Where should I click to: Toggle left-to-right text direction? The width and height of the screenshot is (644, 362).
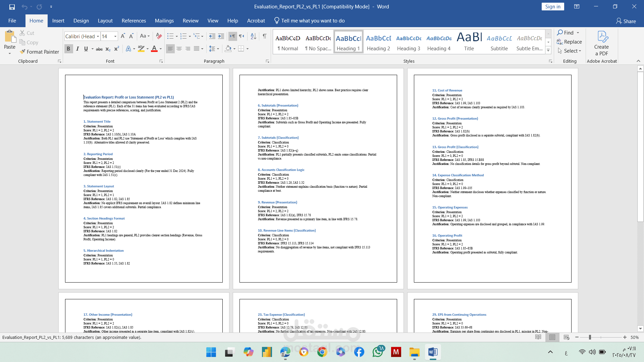232,36
